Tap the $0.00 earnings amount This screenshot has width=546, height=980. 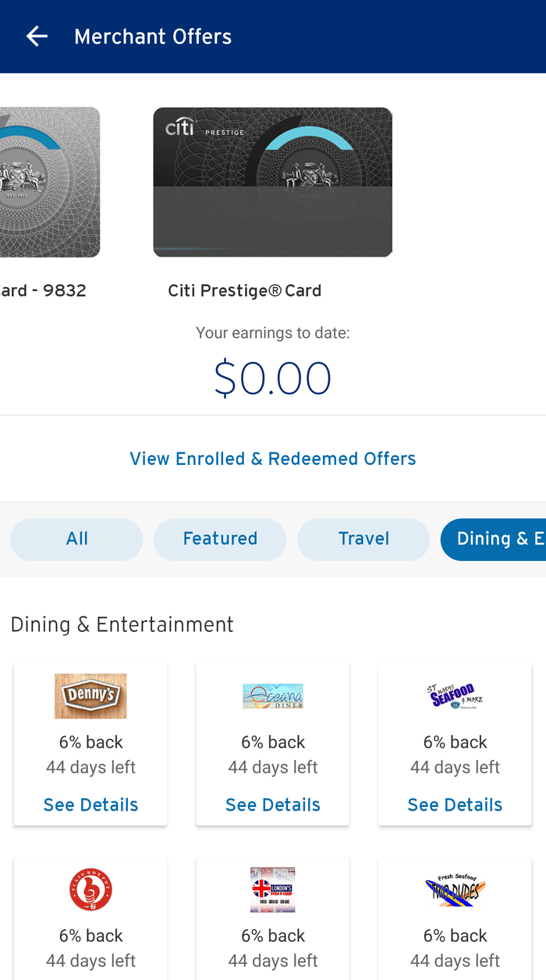click(273, 378)
